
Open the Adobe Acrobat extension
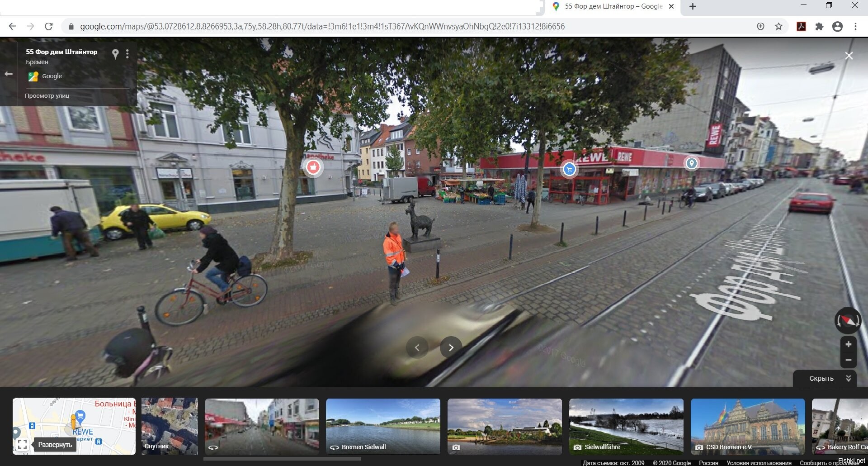[801, 27]
